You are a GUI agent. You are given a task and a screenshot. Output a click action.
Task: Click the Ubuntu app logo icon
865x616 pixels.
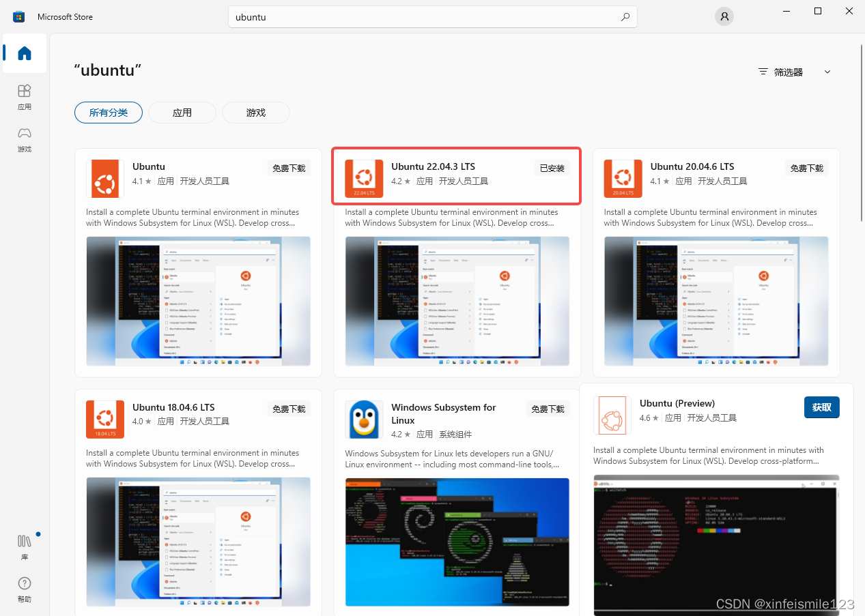coord(105,179)
